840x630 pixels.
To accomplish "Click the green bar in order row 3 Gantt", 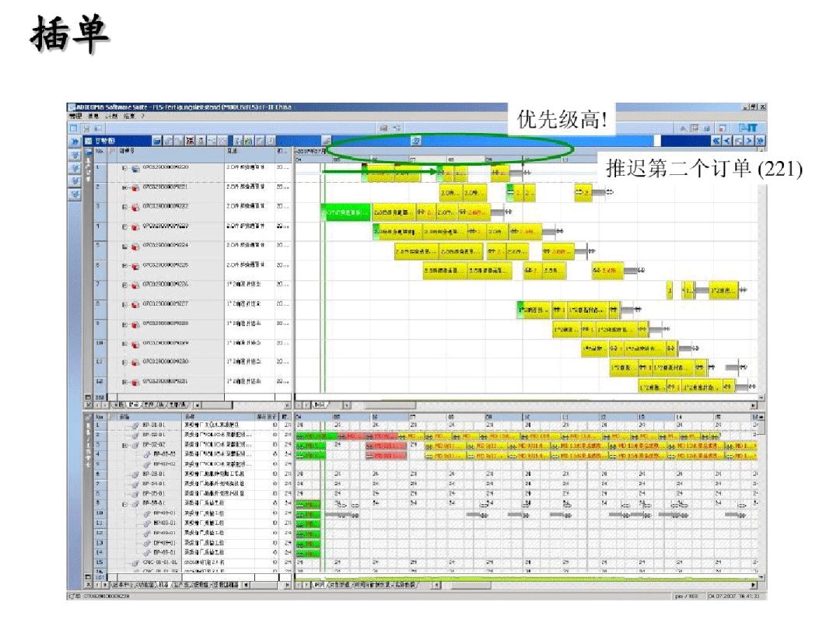I will pos(346,212).
